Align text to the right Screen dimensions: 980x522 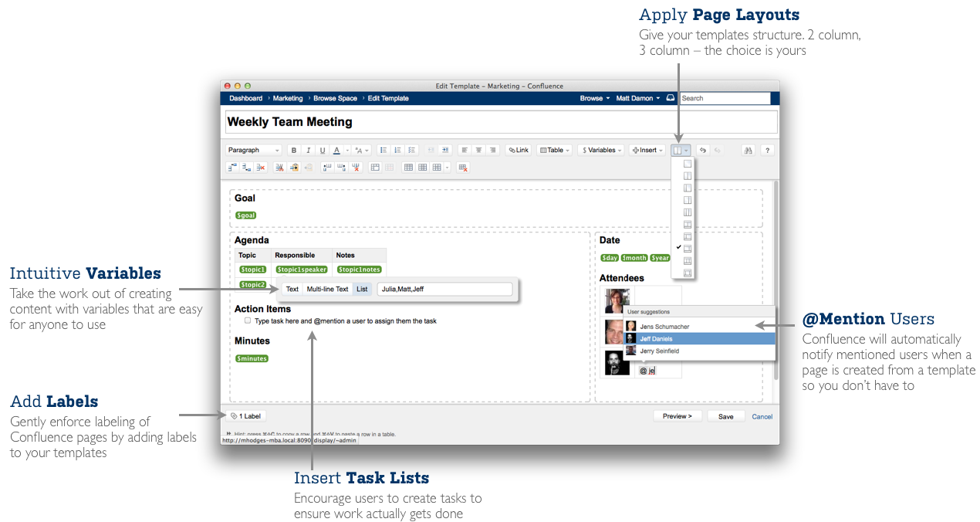tap(492, 150)
